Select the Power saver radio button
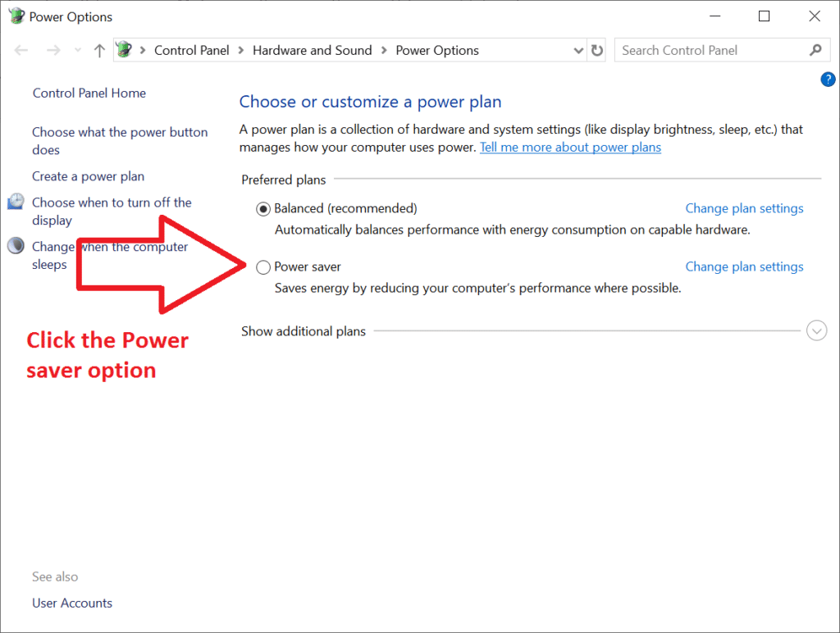 [x=262, y=266]
